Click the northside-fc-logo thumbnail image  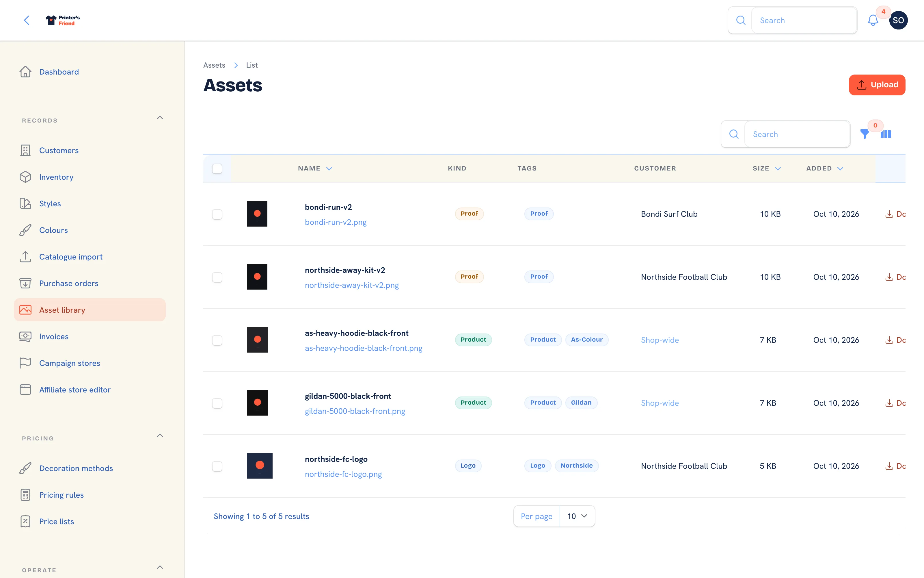click(x=260, y=466)
